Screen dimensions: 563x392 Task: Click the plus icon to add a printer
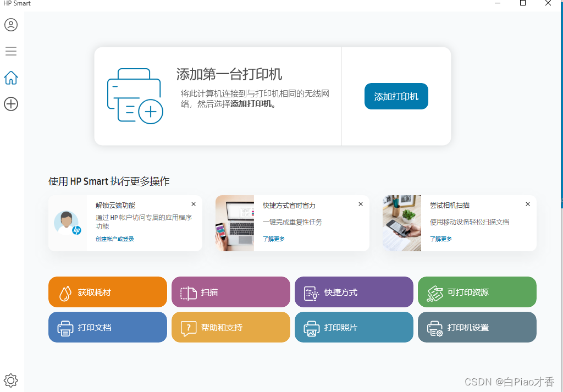[10, 104]
